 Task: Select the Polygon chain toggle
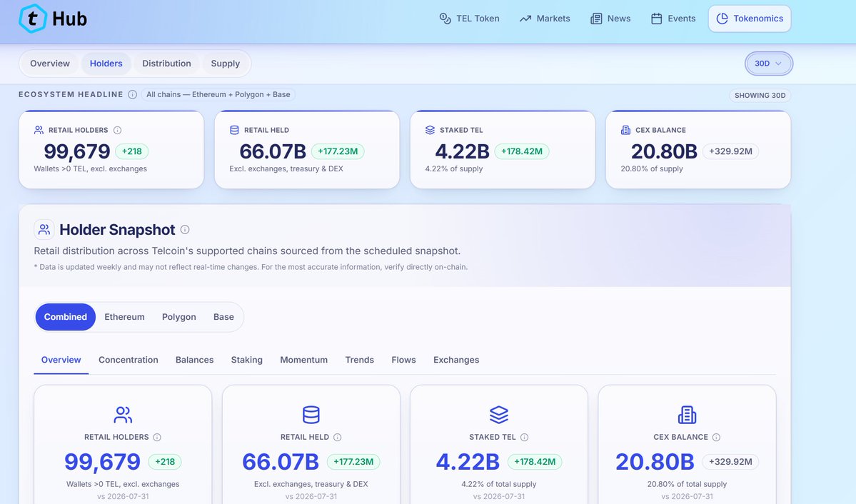pyautogui.click(x=179, y=317)
